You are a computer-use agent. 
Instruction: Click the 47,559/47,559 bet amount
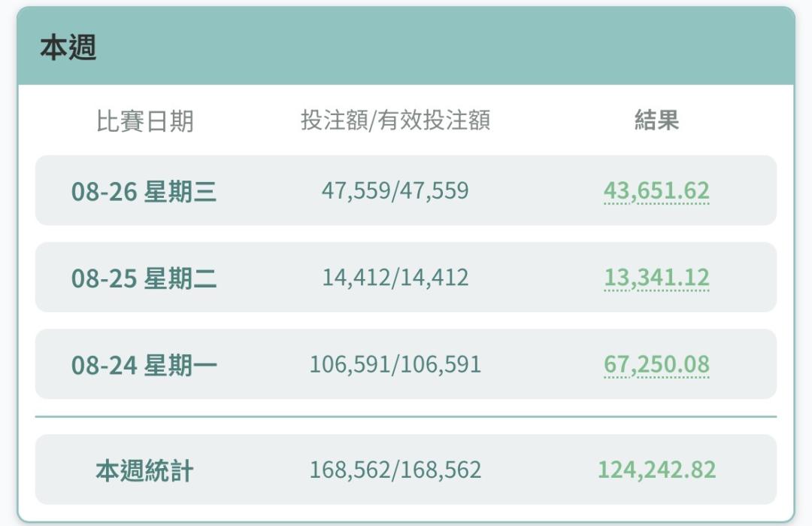[395, 190]
